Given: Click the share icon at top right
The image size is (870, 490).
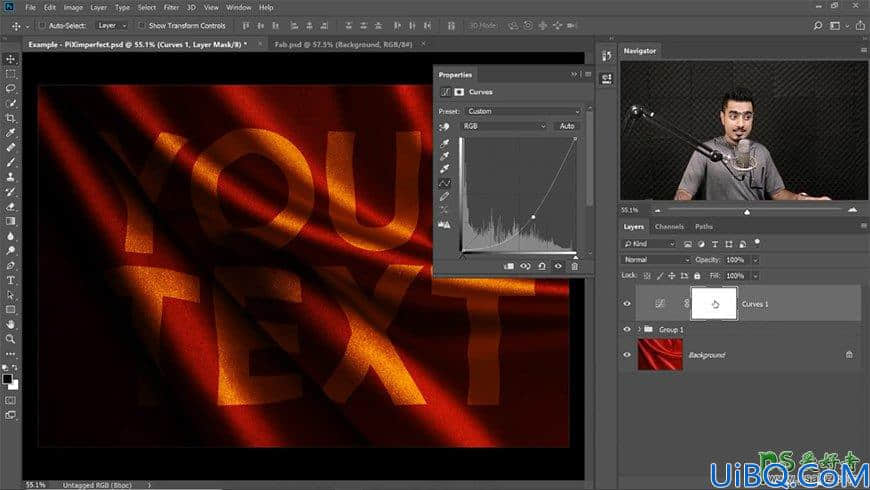Looking at the screenshot, I should tap(860, 26).
